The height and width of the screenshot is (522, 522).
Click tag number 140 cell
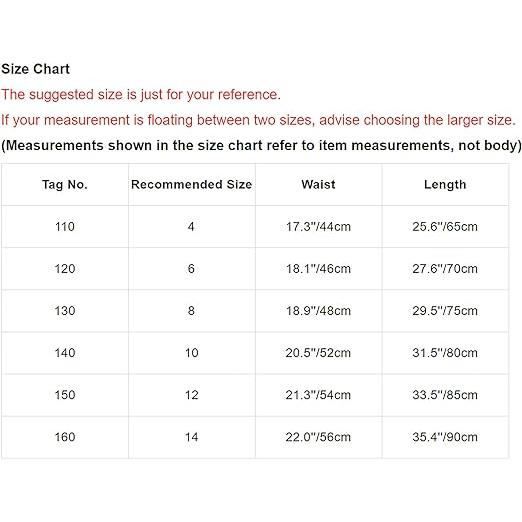pos(65,353)
